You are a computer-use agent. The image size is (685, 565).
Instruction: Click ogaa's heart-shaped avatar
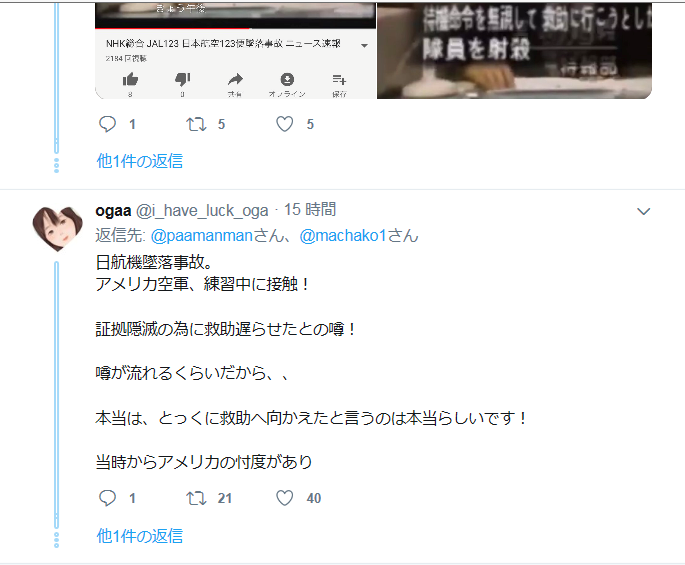57,229
